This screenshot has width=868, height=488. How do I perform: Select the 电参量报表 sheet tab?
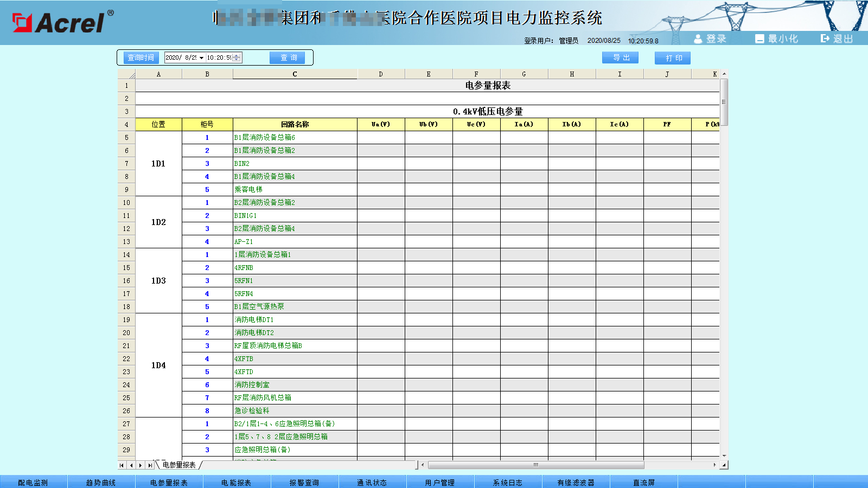point(179,465)
